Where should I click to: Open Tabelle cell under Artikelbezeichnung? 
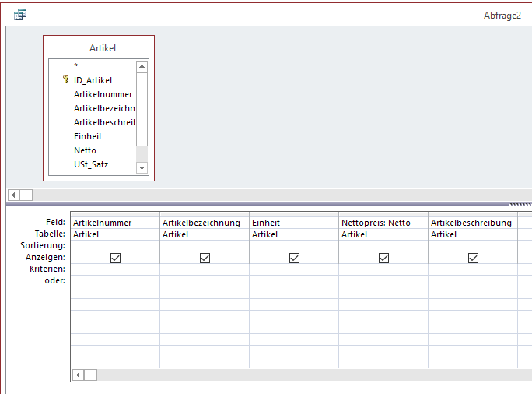[204, 234]
